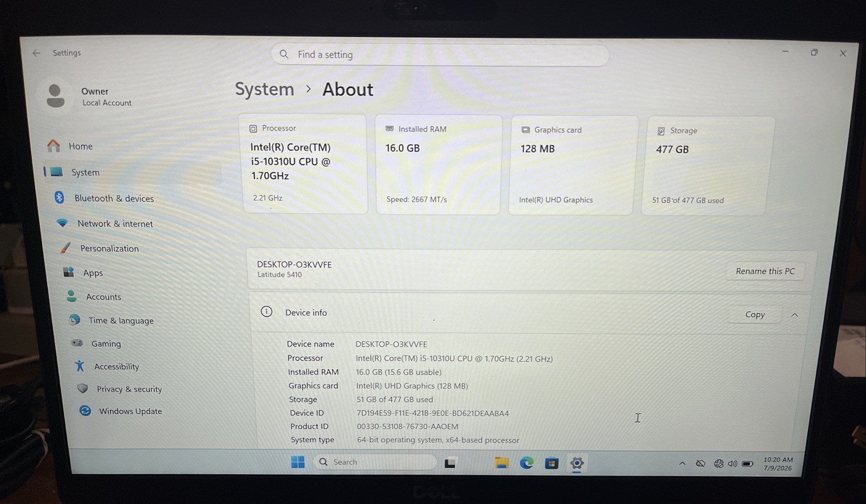
Task: Click the Find a setting search box
Action: coord(440,55)
